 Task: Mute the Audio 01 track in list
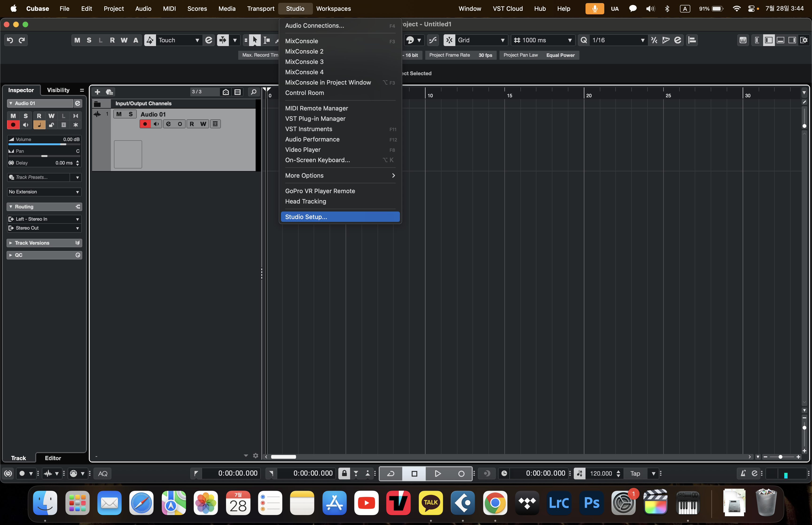pos(119,114)
